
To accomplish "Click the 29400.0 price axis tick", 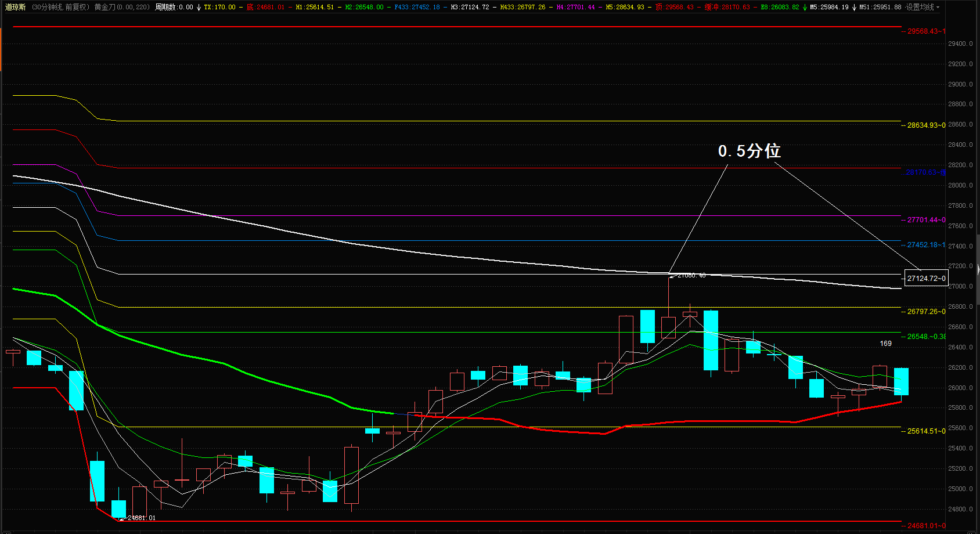I will point(960,44).
